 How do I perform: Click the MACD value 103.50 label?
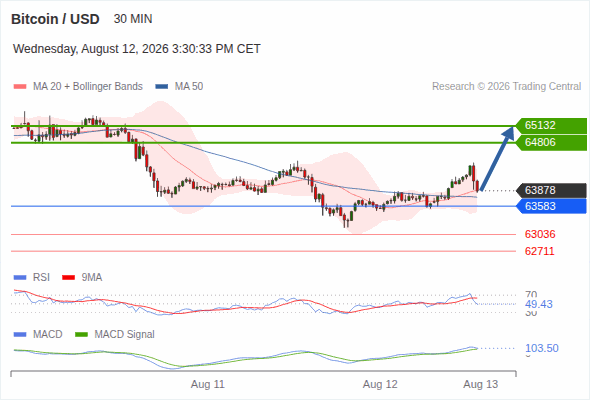(x=542, y=348)
